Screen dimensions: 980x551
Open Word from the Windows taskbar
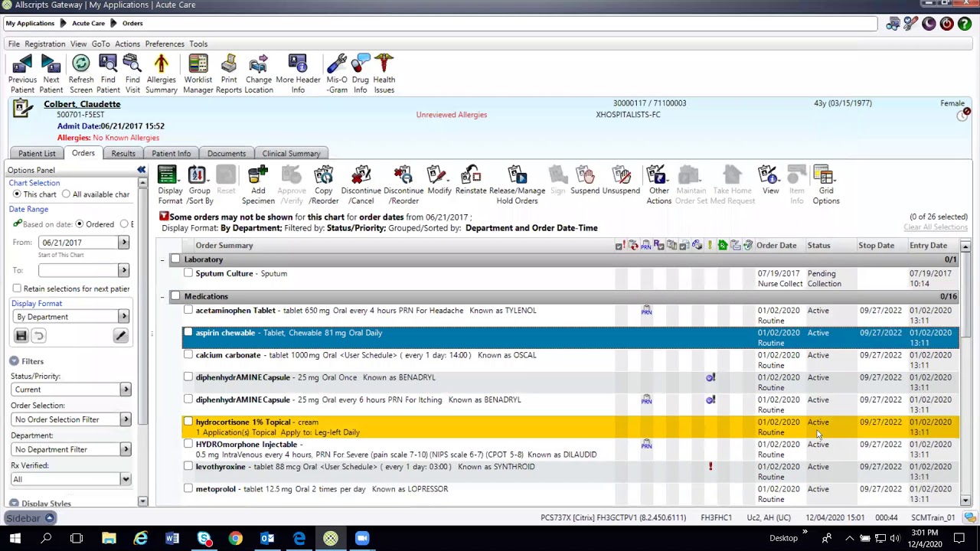pos(172,539)
